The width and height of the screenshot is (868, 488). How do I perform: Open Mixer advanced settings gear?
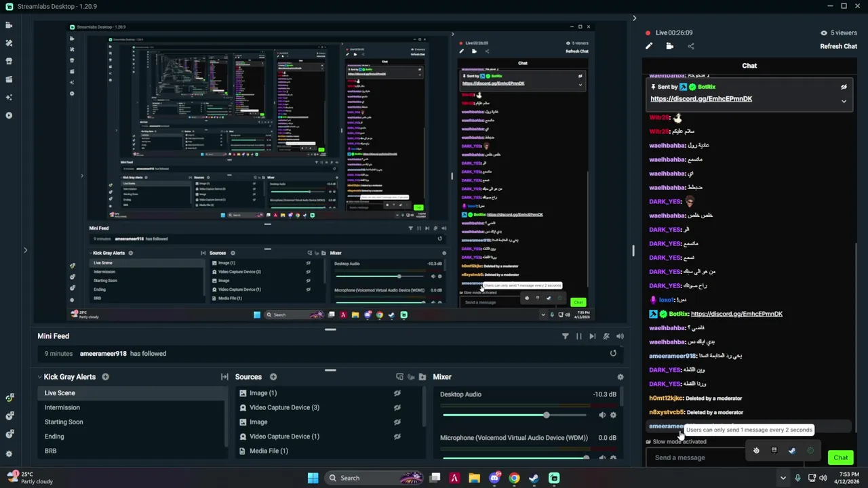[x=620, y=377]
